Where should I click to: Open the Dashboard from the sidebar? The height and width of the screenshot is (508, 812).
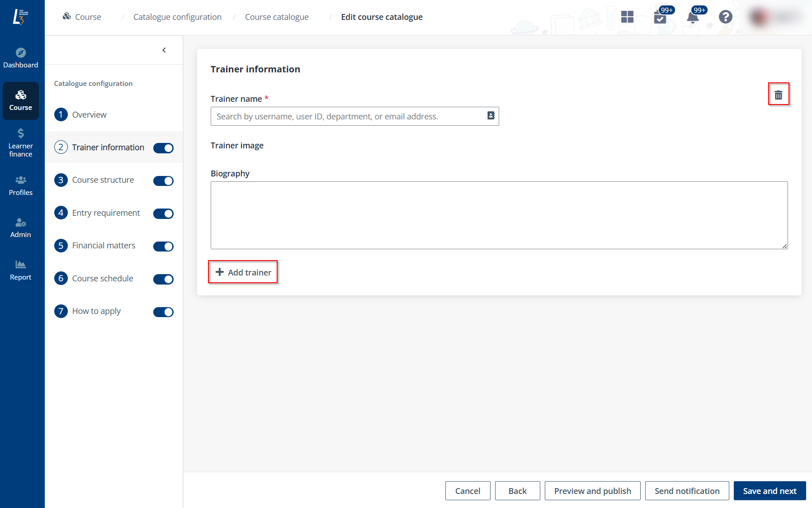pyautogui.click(x=21, y=57)
